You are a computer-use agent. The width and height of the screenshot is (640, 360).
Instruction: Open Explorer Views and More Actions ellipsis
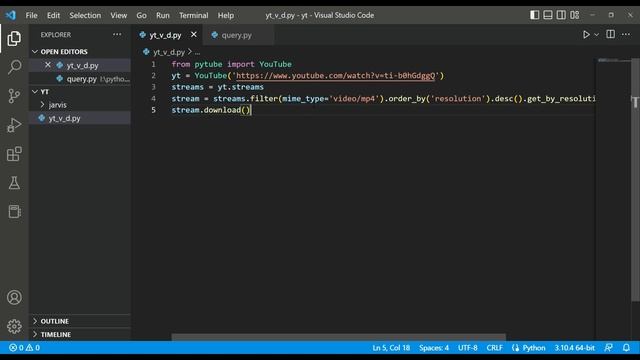click(117, 35)
